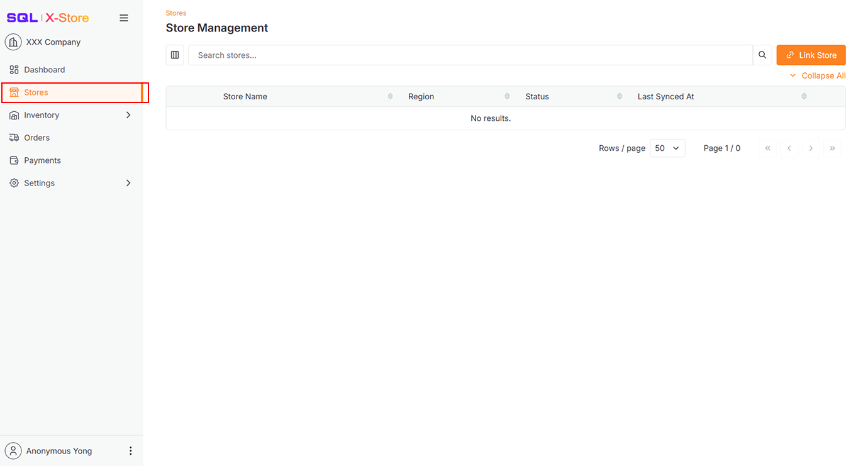This screenshot has width=868, height=466.
Task: Click the Anonymous Yong user avatar
Action: (x=13, y=450)
